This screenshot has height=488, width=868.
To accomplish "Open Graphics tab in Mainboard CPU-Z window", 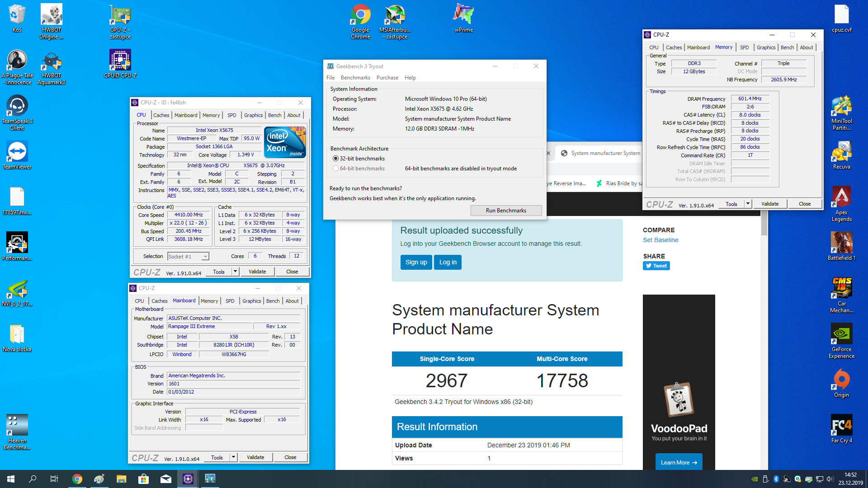I will click(252, 301).
